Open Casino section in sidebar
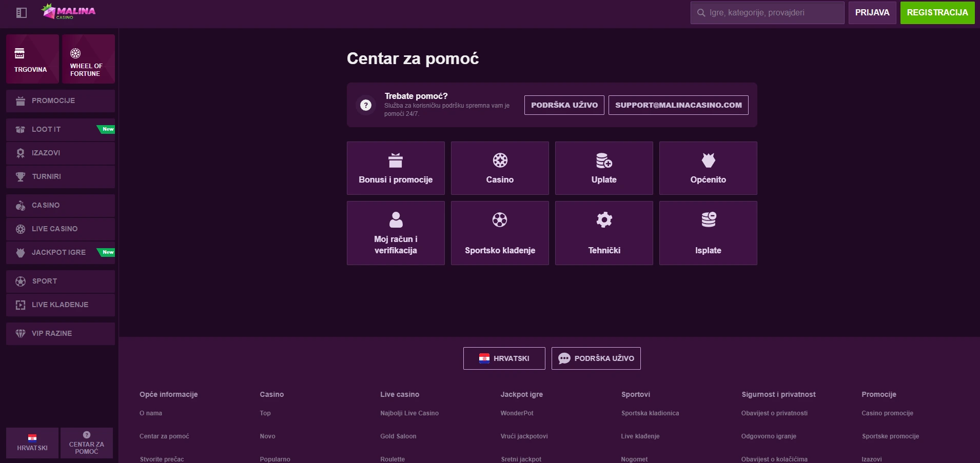 pos(61,206)
